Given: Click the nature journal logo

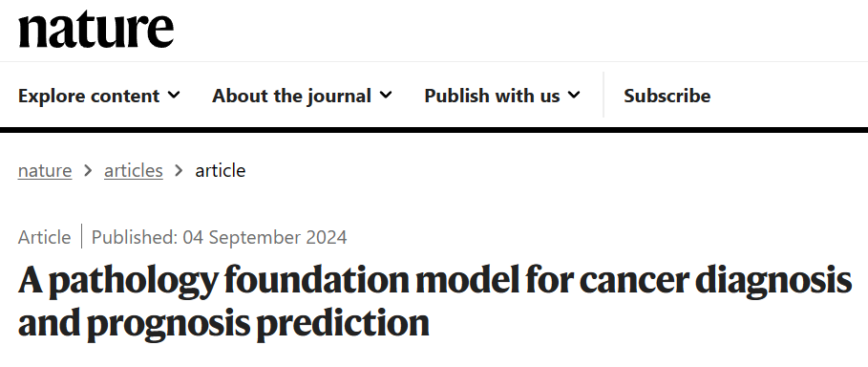Looking at the screenshot, I should tap(95, 29).
